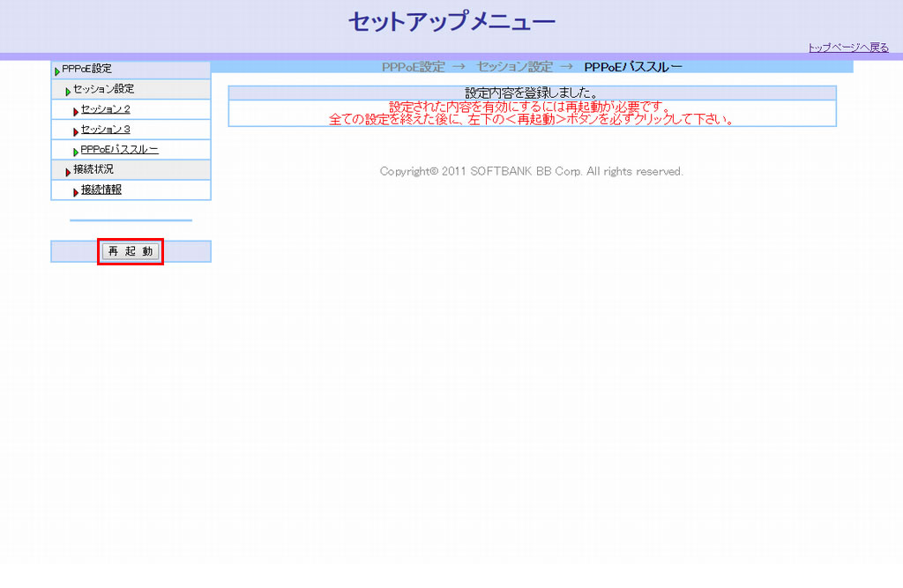Click the green arrow beside PPPoE設定

(57, 71)
